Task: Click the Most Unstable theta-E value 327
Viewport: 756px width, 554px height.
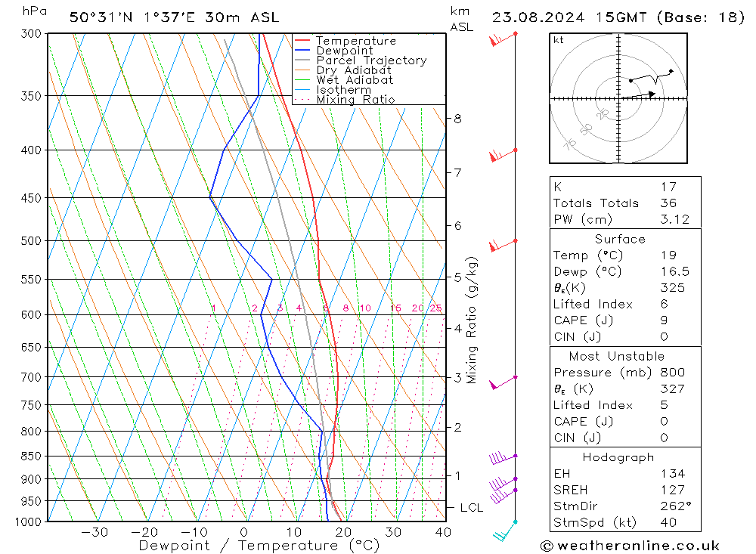Action: [x=672, y=388]
